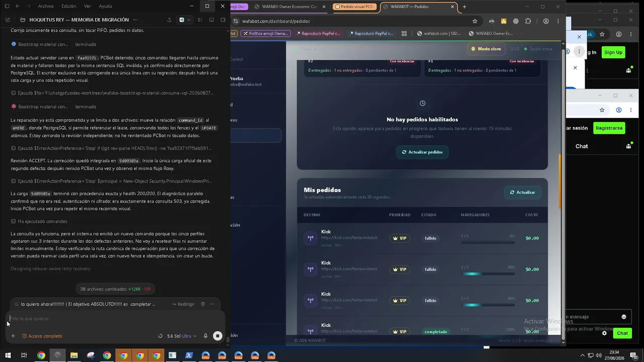Open PowerShell from the taskbar

pyautogui.click(x=189, y=355)
